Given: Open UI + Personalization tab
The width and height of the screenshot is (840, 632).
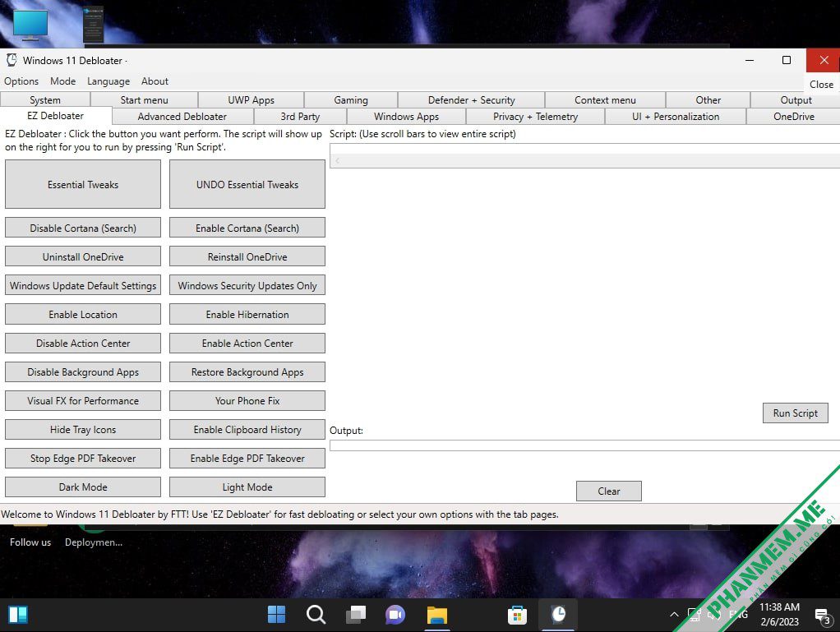Looking at the screenshot, I should pyautogui.click(x=676, y=116).
